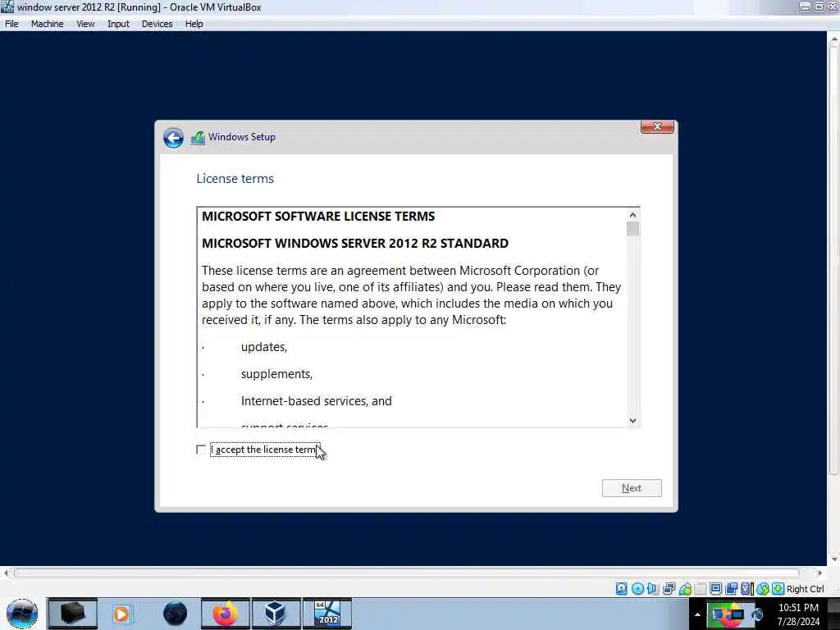Click the license text scrollbar thumb
840x630 pixels.
coord(632,229)
